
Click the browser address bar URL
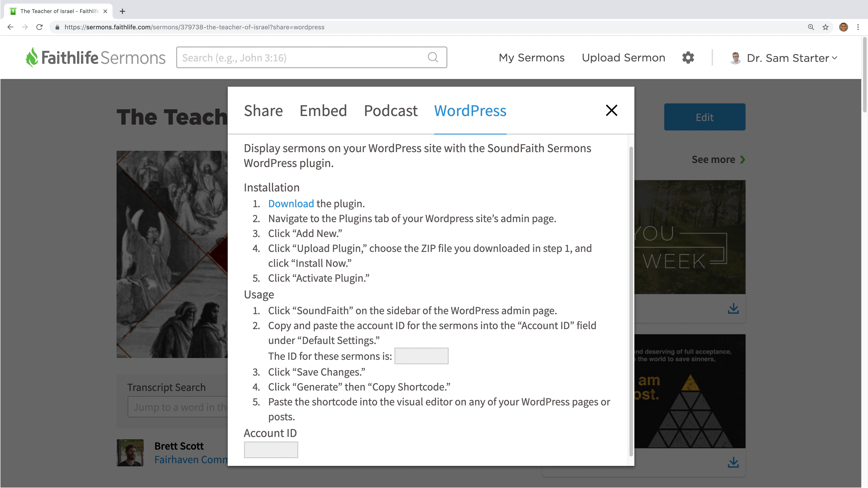pos(195,27)
